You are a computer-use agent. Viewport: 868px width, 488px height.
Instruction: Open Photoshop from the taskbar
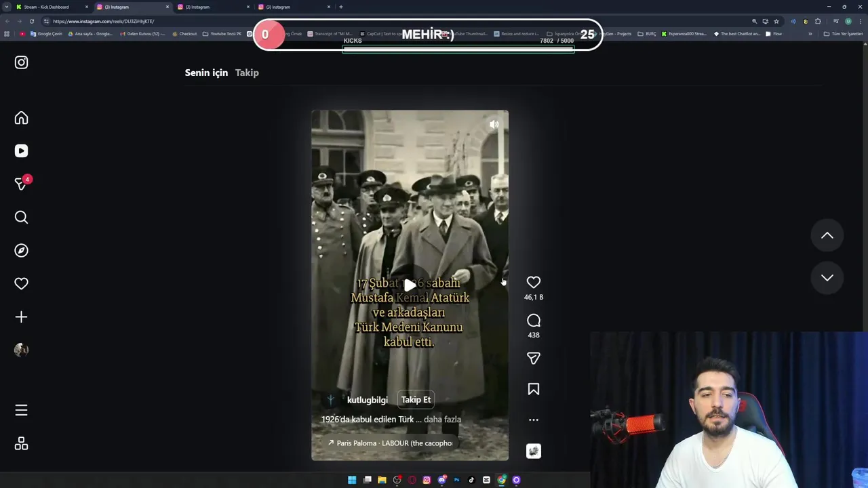coord(456,480)
